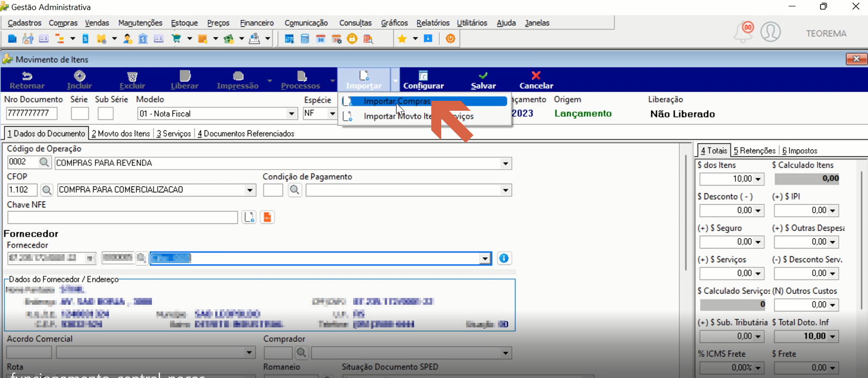Viewport: 868px width, 378px height.
Task: Expand COMPRA PARA COMERCIALIZACAO CFOP dropdown
Action: coord(250,190)
